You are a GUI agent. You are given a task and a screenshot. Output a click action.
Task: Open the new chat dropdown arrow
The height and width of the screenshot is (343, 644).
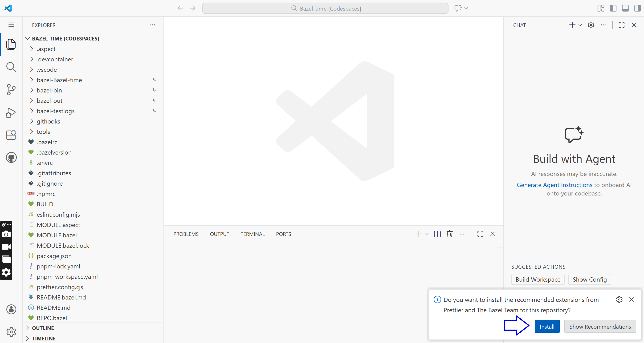[x=580, y=25]
